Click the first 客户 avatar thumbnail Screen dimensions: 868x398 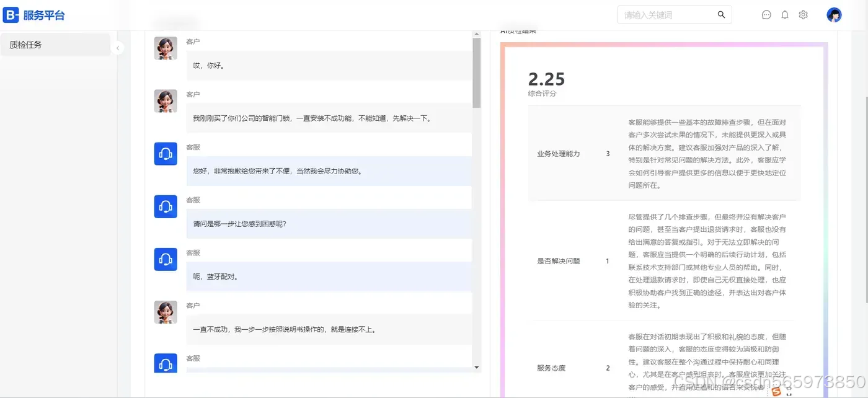pyautogui.click(x=165, y=48)
